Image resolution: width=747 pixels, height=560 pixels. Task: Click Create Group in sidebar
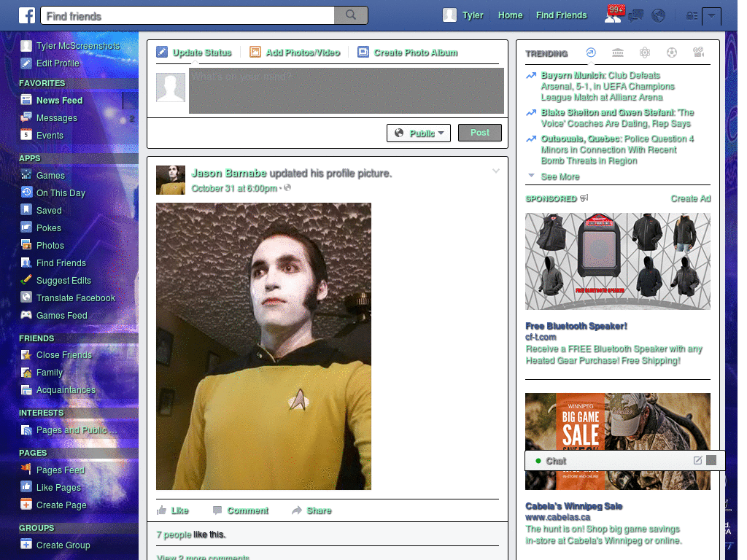(x=63, y=545)
